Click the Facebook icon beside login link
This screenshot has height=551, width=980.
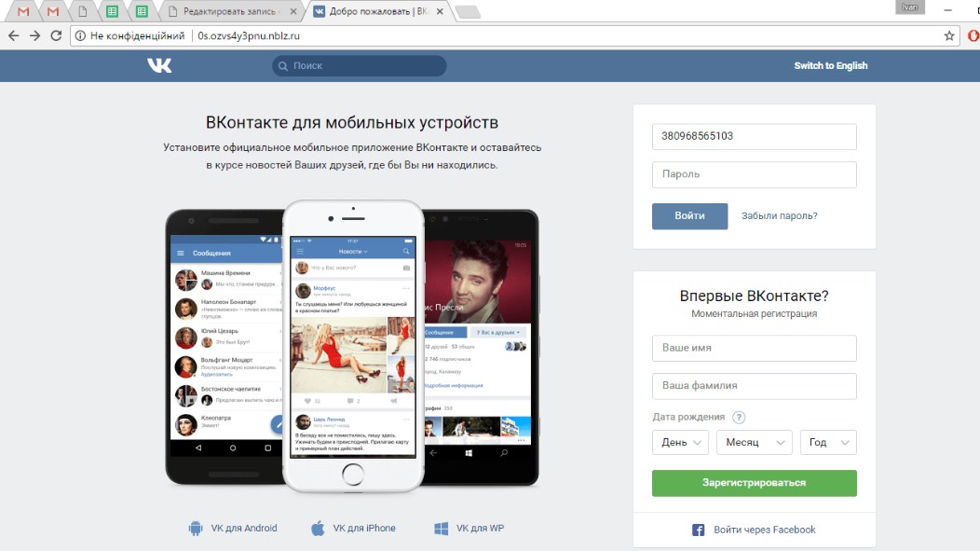tap(698, 530)
